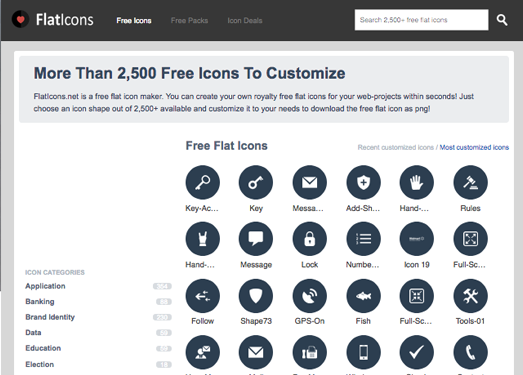523x375 pixels.
Task: Click the FlatIcons wordmark text
Action: click(x=65, y=20)
